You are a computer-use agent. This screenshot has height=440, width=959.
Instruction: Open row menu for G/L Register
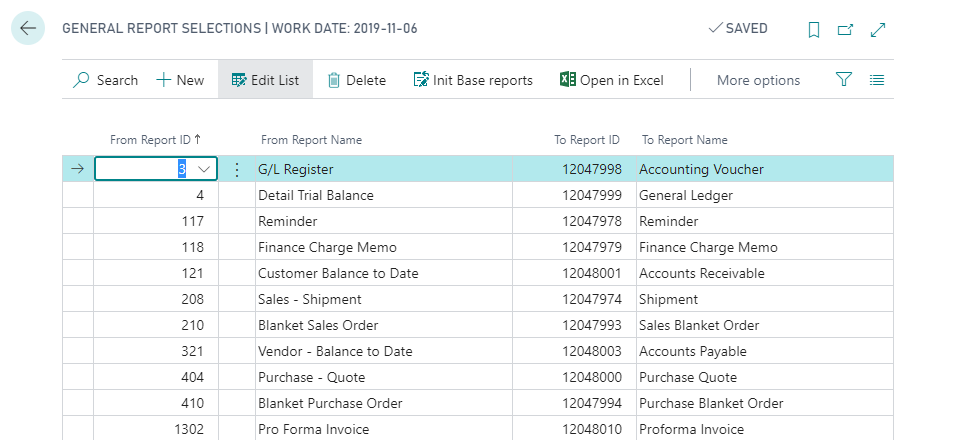(237, 169)
